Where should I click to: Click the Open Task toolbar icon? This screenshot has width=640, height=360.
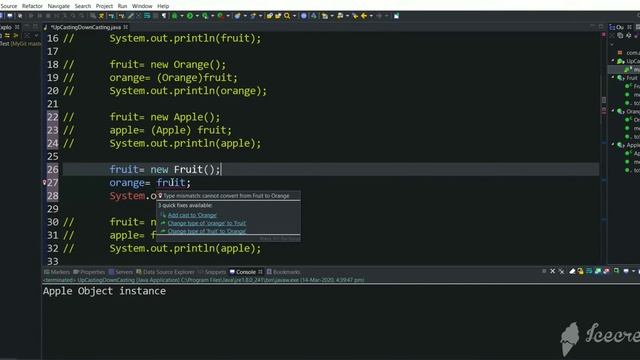(x=278, y=16)
